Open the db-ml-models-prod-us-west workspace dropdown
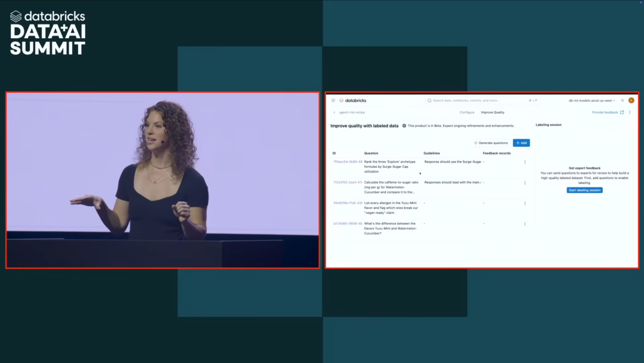This screenshot has height=363, width=644. pos(592,100)
